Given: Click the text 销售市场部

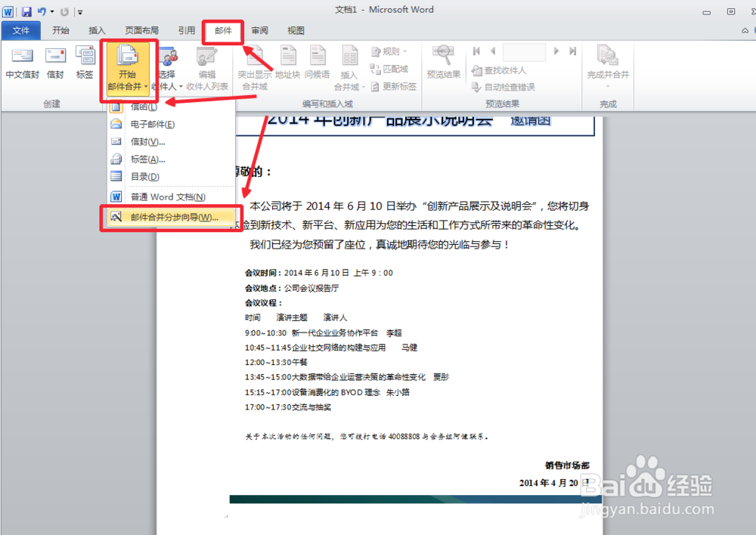Looking at the screenshot, I should point(567,465).
